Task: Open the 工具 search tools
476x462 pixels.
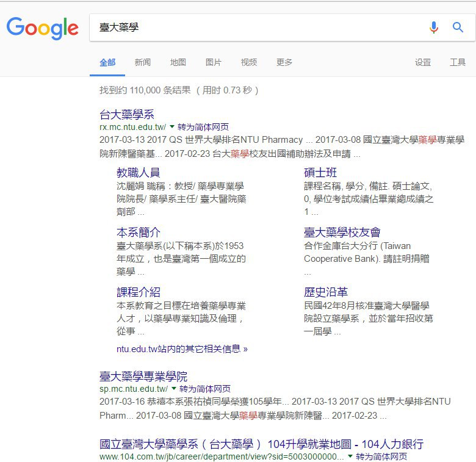Action: (458, 62)
